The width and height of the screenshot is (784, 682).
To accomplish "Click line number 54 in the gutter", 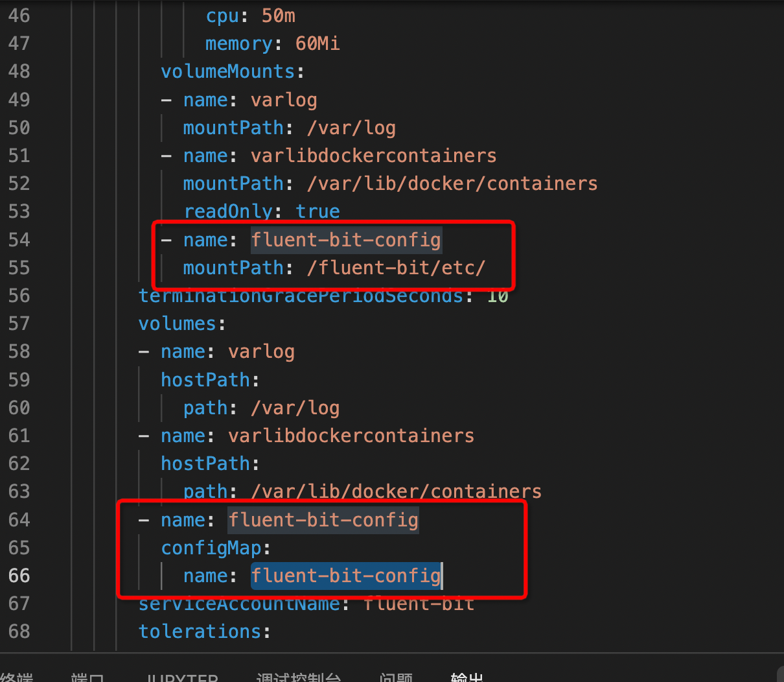I will 19,240.
